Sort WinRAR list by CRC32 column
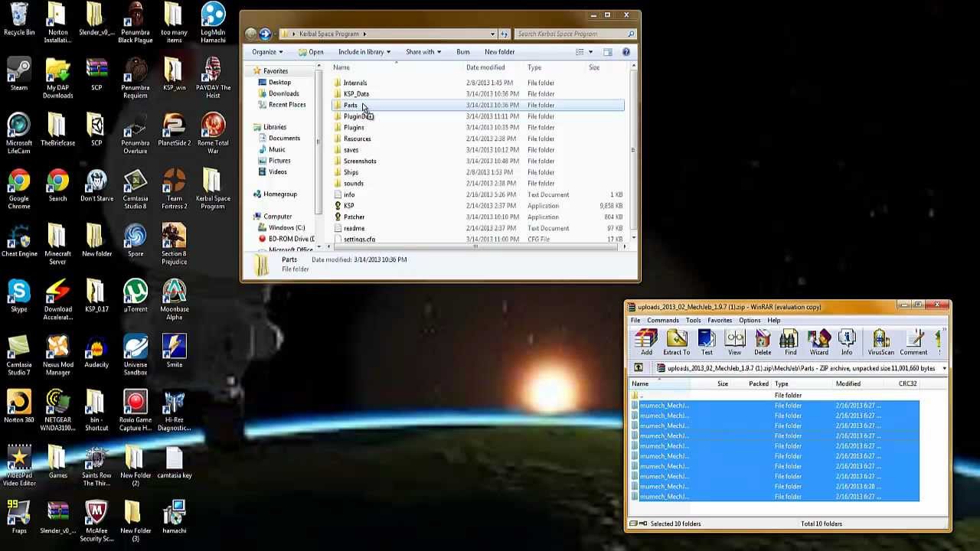The image size is (980, 551). [907, 383]
